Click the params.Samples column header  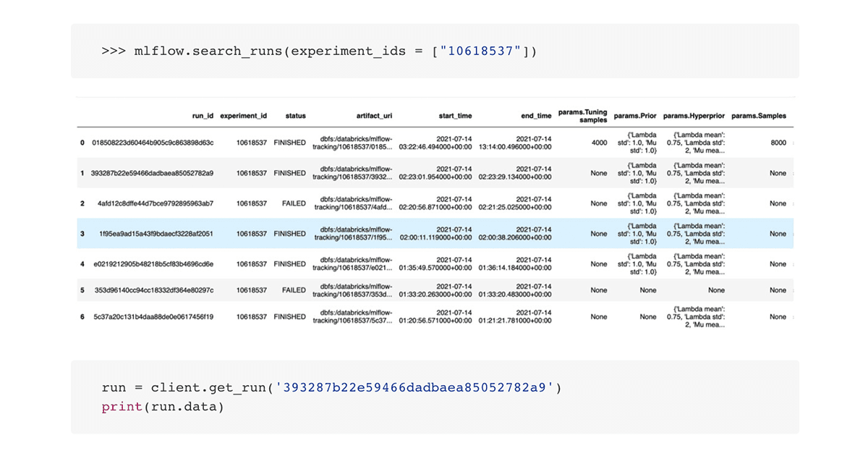point(759,116)
